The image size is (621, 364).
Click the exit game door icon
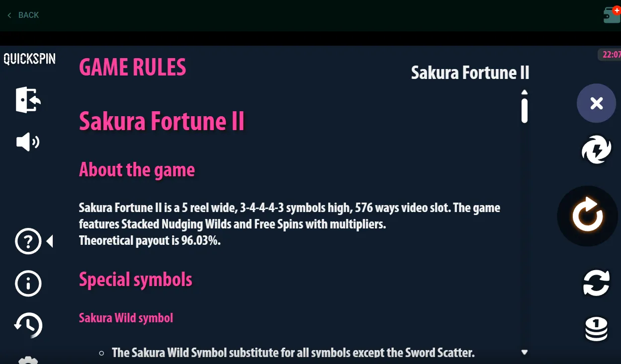pyautogui.click(x=28, y=100)
